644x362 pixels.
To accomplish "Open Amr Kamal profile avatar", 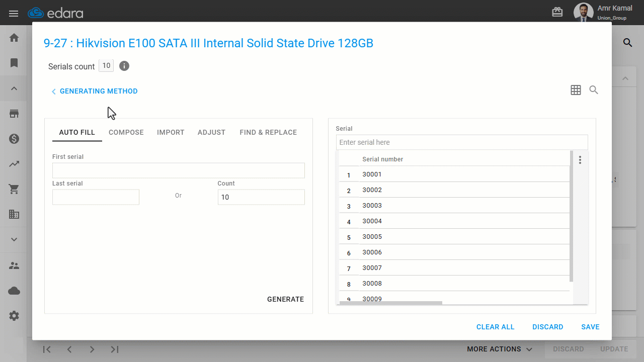I will coord(583,12).
